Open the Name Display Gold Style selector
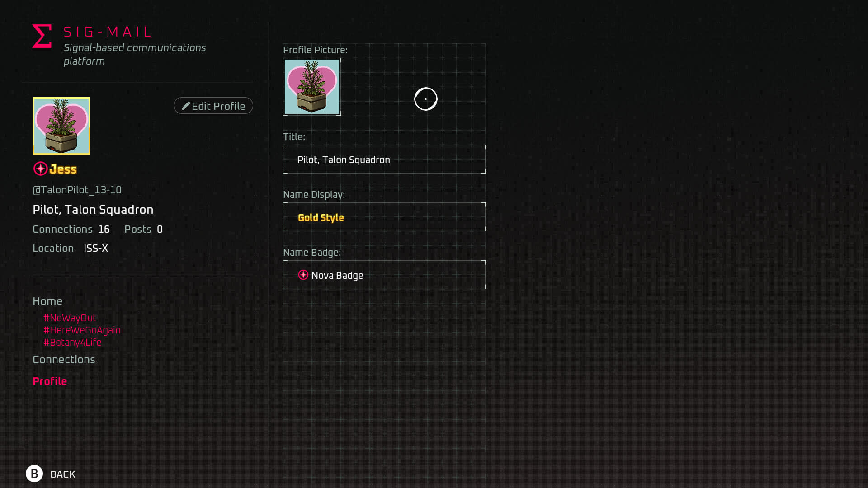The image size is (868, 488). click(384, 217)
